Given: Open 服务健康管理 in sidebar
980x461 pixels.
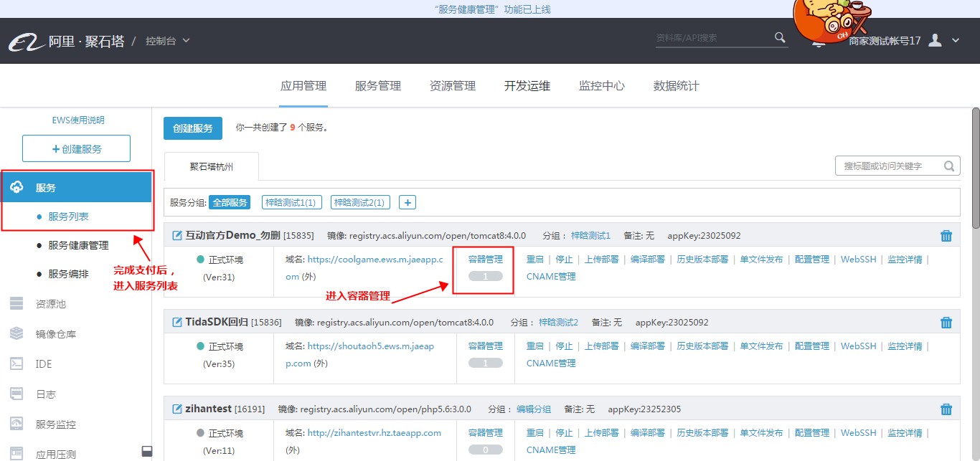Looking at the screenshot, I should (79, 245).
